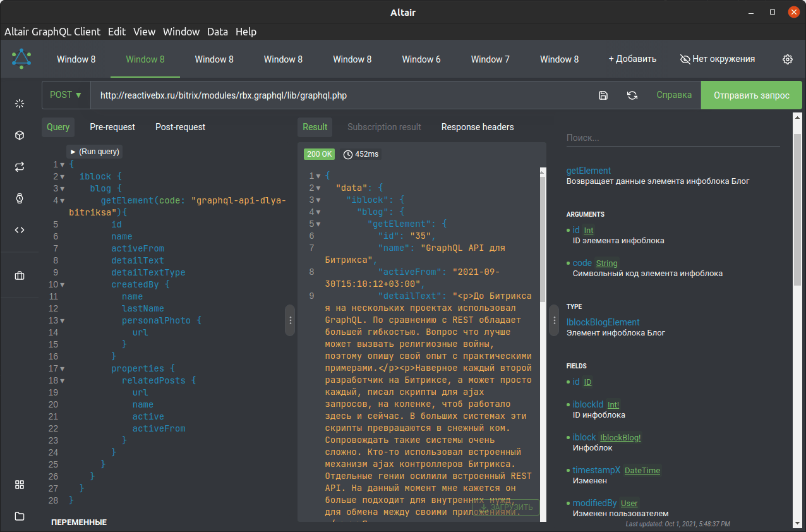Click the four-squares grid icon in the sidebar

pyautogui.click(x=20, y=485)
